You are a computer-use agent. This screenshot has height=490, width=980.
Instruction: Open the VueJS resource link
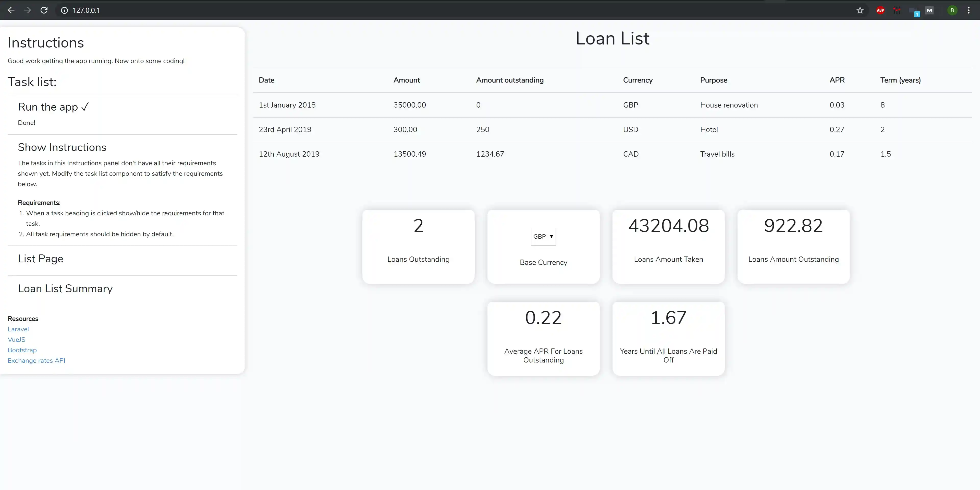tap(16, 340)
